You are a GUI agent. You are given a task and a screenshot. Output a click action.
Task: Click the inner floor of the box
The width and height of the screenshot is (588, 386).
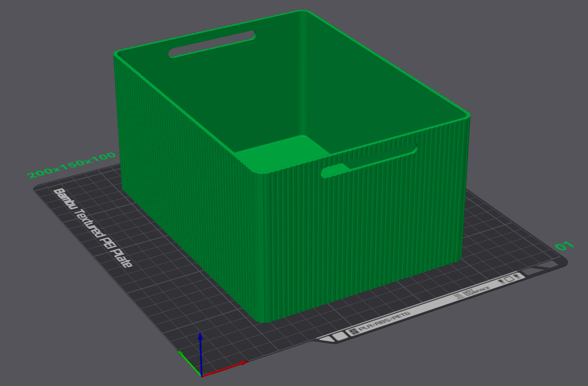click(x=282, y=154)
